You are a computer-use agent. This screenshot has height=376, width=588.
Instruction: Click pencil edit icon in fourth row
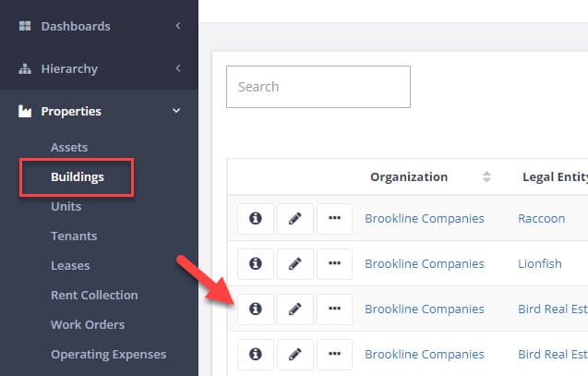click(295, 354)
